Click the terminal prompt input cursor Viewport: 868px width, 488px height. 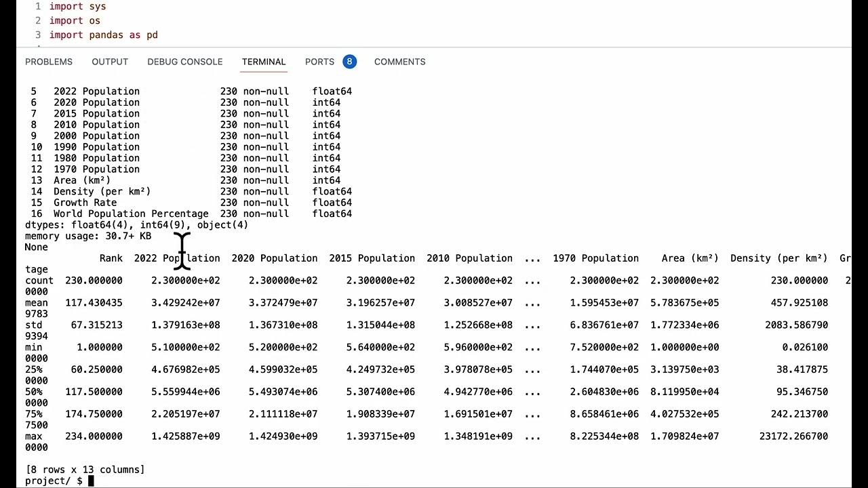[x=91, y=481]
